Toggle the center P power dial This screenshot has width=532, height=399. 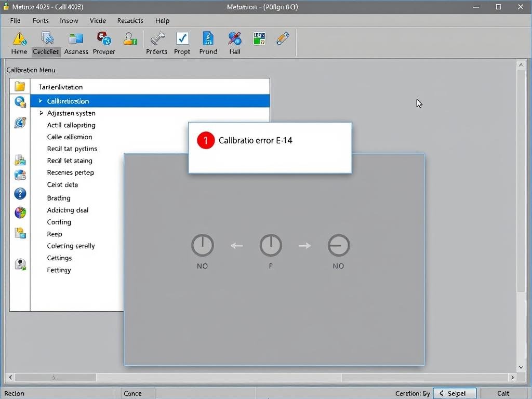[271, 245]
